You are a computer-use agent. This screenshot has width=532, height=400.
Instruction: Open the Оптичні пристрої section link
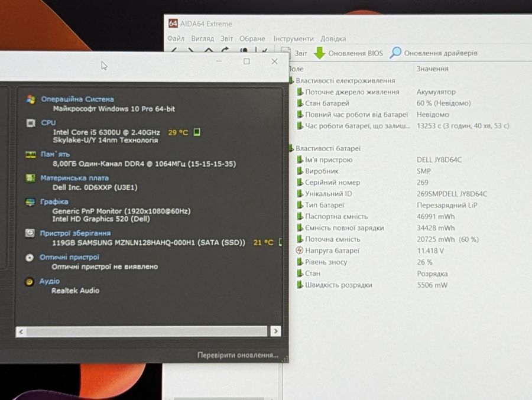70,257
